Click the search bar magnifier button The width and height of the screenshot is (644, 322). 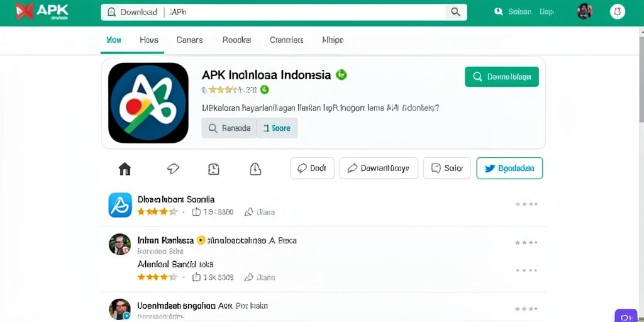click(456, 12)
